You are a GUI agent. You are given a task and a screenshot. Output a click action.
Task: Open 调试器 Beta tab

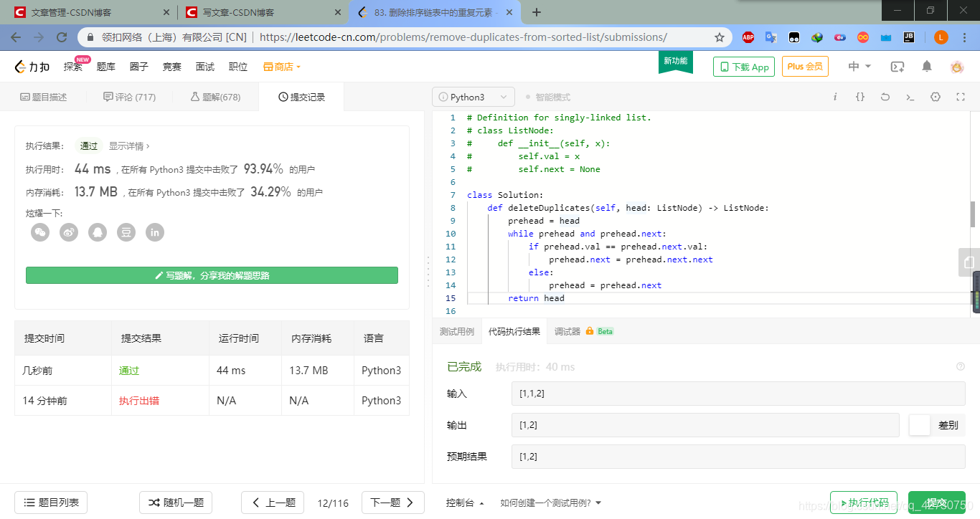pyautogui.click(x=584, y=331)
